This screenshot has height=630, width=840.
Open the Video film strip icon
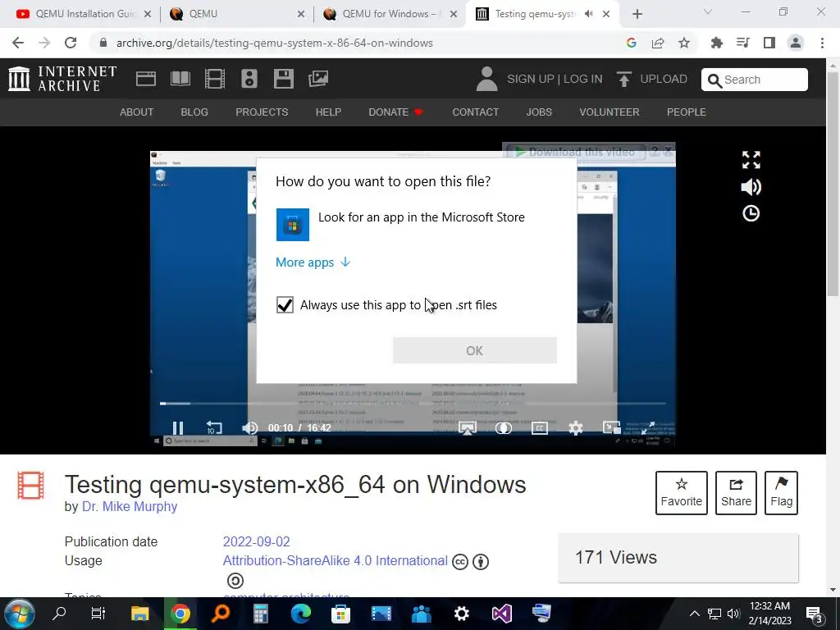pyautogui.click(x=215, y=79)
